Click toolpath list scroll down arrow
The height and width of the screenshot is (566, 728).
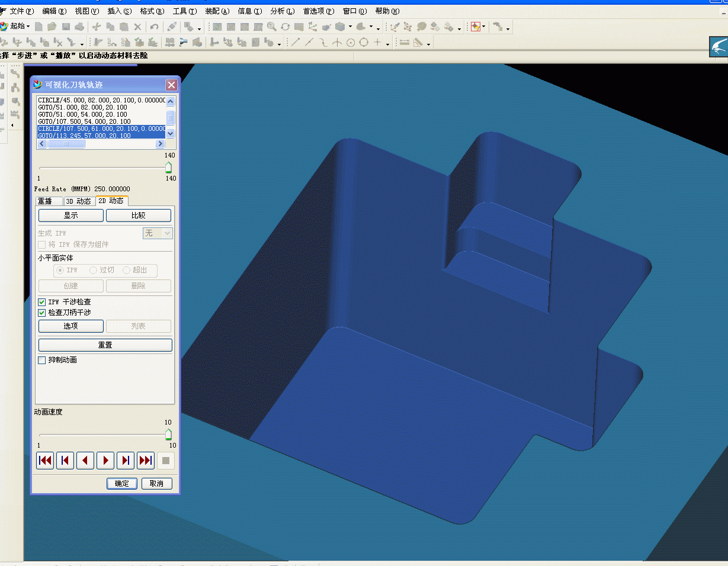pos(171,134)
